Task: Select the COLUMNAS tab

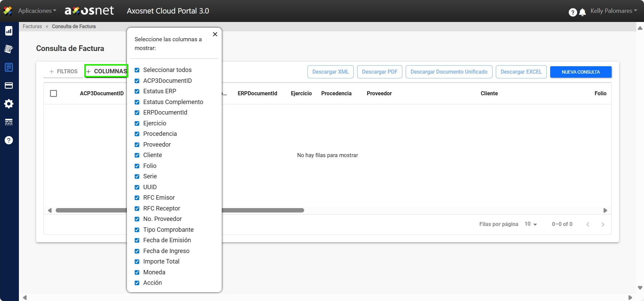Action: coord(107,71)
